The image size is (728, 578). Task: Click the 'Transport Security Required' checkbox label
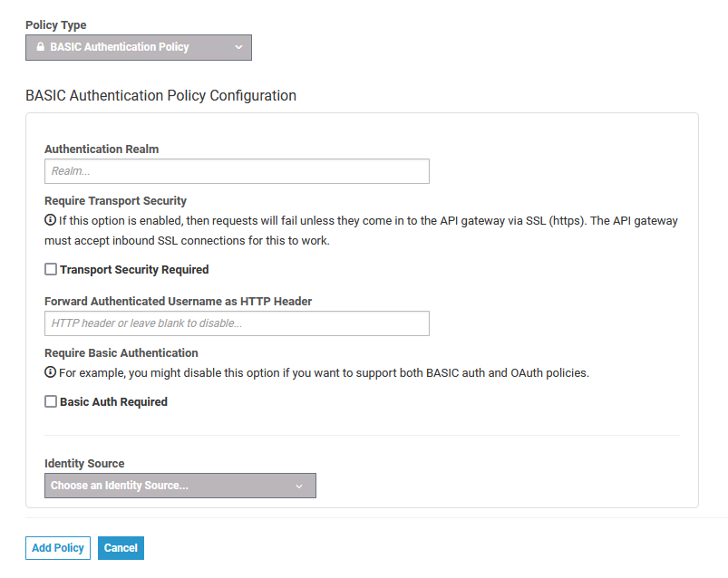(134, 269)
